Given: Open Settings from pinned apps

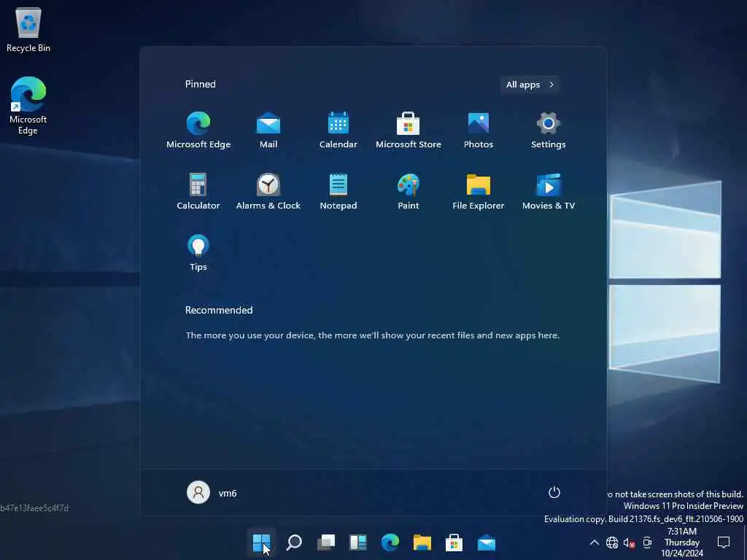Looking at the screenshot, I should 549,130.
